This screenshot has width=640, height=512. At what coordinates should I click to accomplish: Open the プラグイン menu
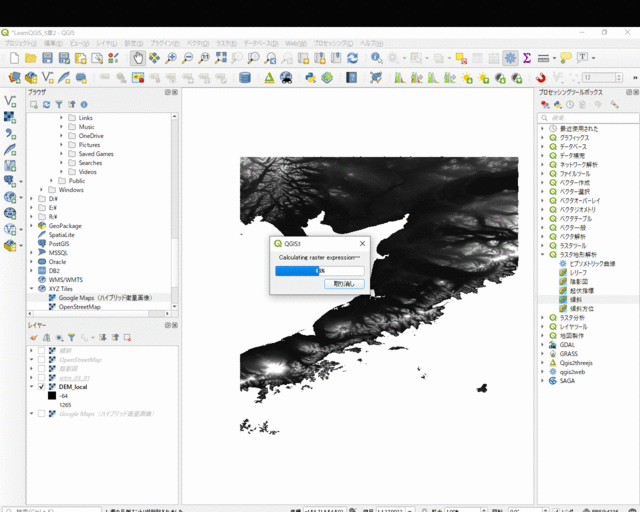pos(164,43)
